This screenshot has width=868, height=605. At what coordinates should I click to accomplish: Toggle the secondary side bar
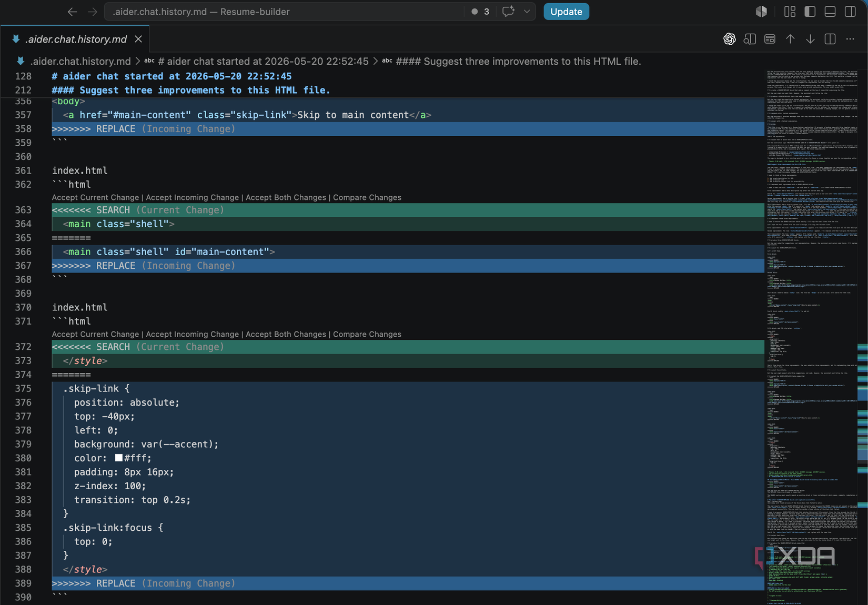(850, 12)
